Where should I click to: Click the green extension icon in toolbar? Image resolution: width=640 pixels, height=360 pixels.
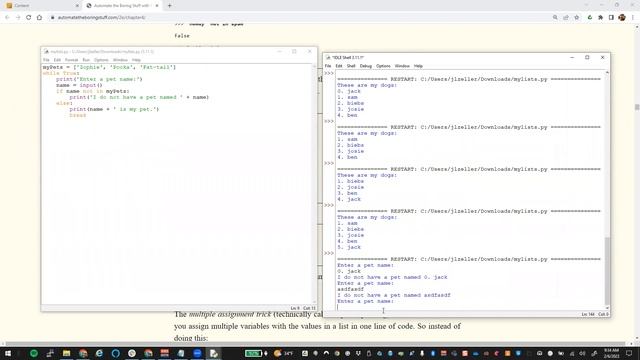click(589, 18)
